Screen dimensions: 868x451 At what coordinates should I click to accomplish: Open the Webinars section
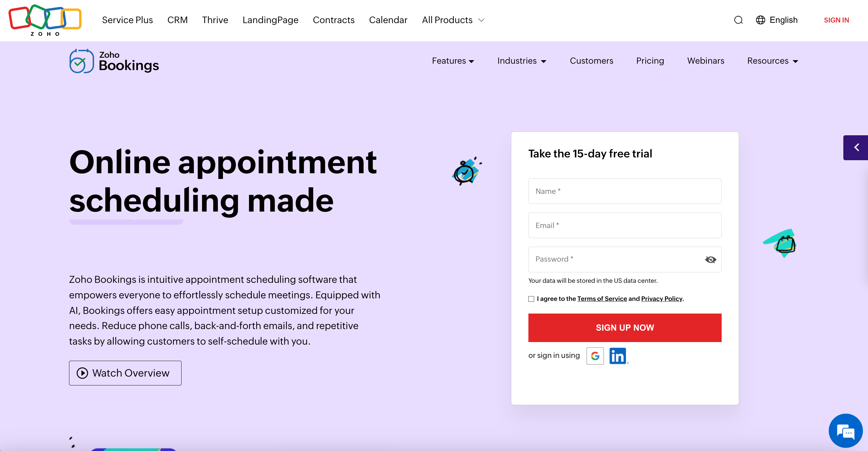coord(705,61)
